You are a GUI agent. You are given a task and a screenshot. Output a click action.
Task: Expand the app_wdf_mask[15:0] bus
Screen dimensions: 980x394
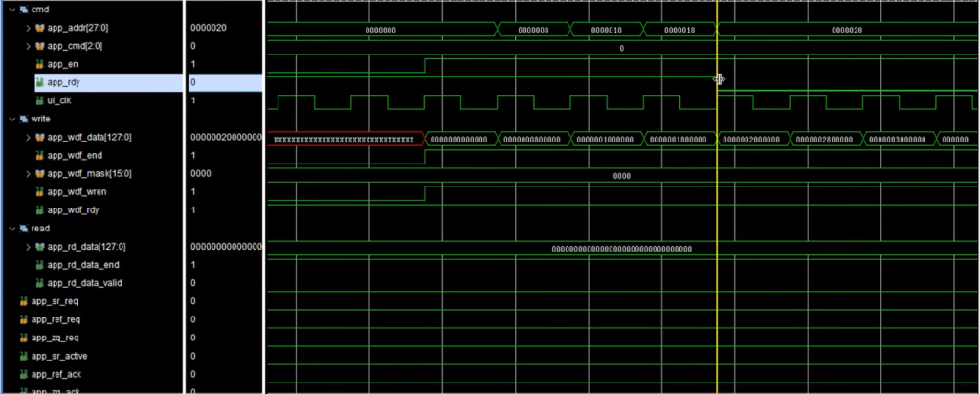click(x=28, y=174)
